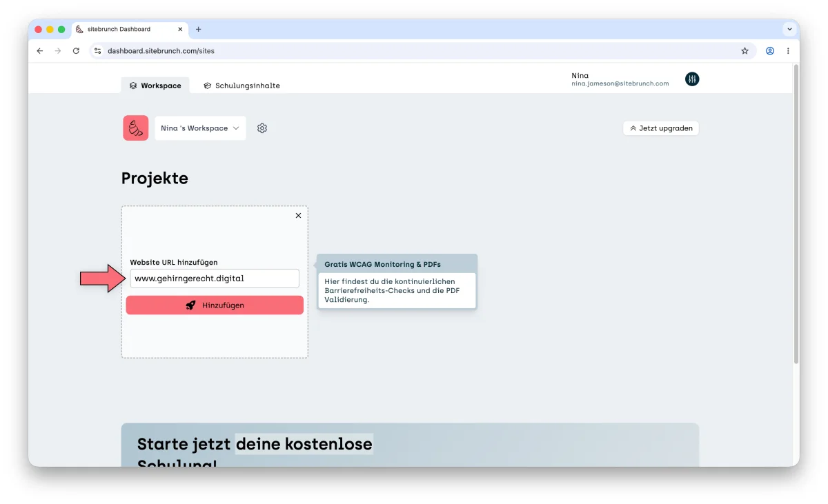828x504 pixels.
Task: Reload the page with the refresh icon
Action: (76, 51)
